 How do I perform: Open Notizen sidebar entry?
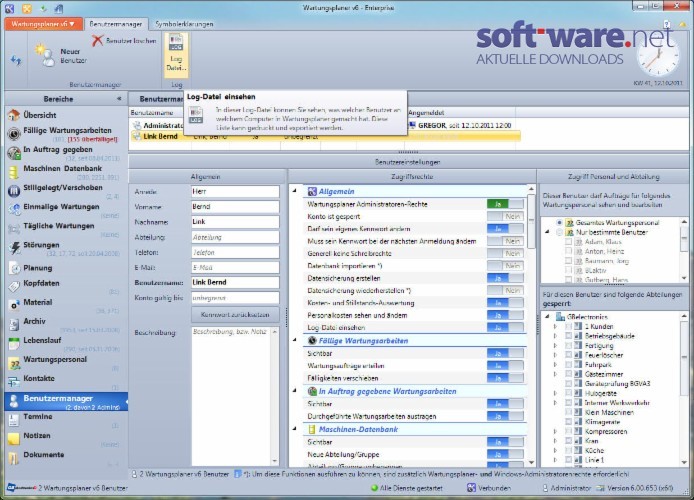coord(66,439)
